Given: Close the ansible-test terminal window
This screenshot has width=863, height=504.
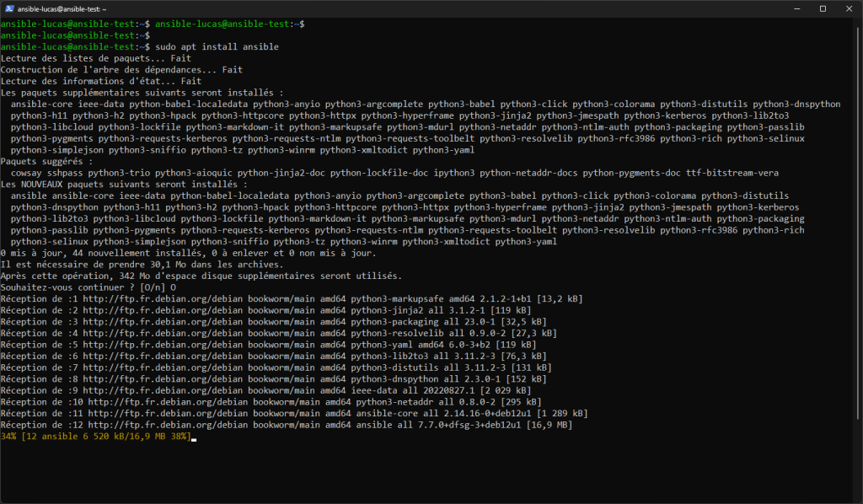Looking at the screenshot, I should tap(846, 8).
